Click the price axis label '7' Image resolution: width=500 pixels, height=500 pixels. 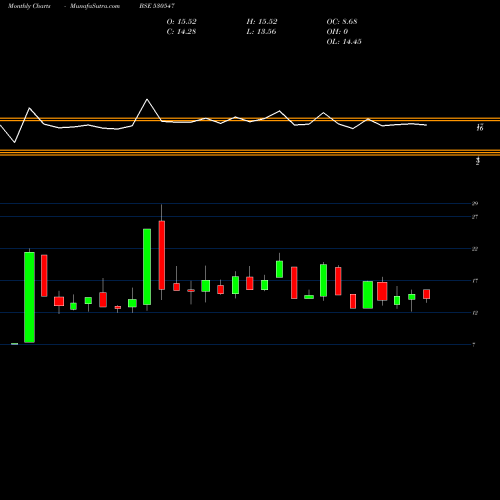[x=474, y=345]
